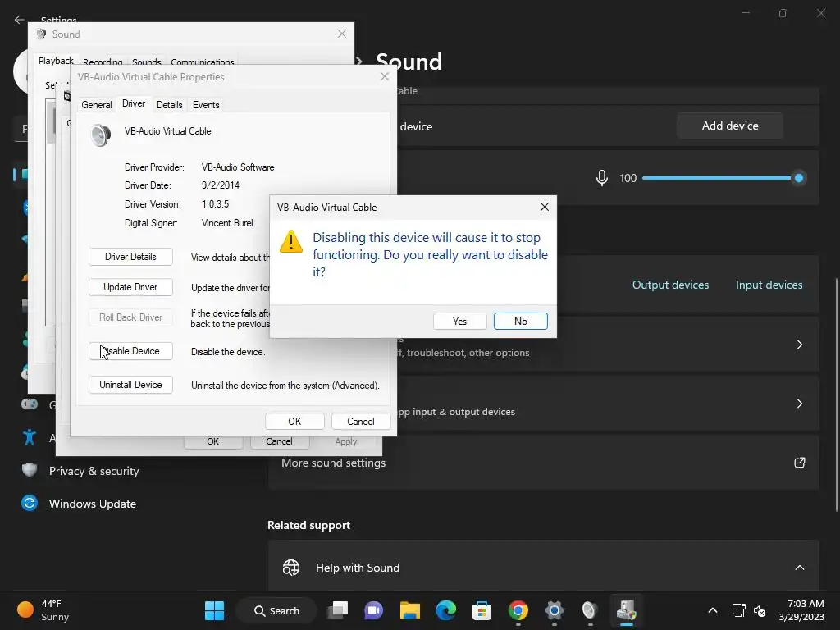The width and height of the screenshot is (840, 630).
Task: Switch to the Details tab in Properties
Action: tap(169, 104)
